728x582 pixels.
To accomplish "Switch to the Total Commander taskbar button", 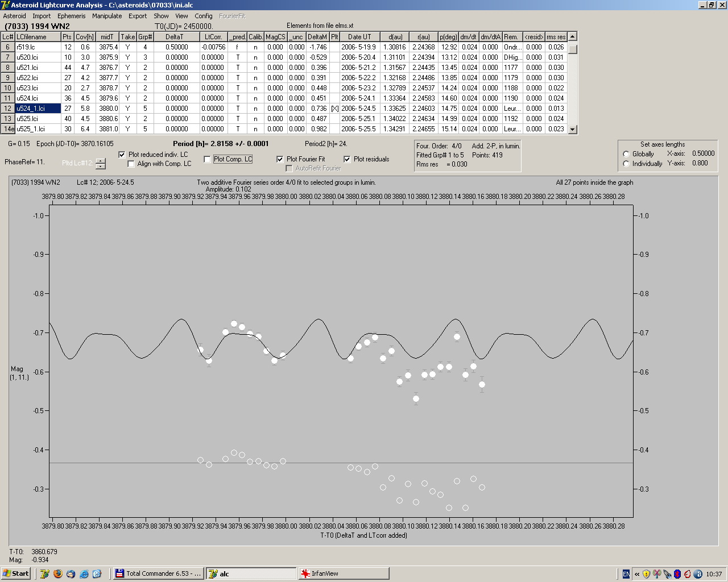I will click(159, 573).
